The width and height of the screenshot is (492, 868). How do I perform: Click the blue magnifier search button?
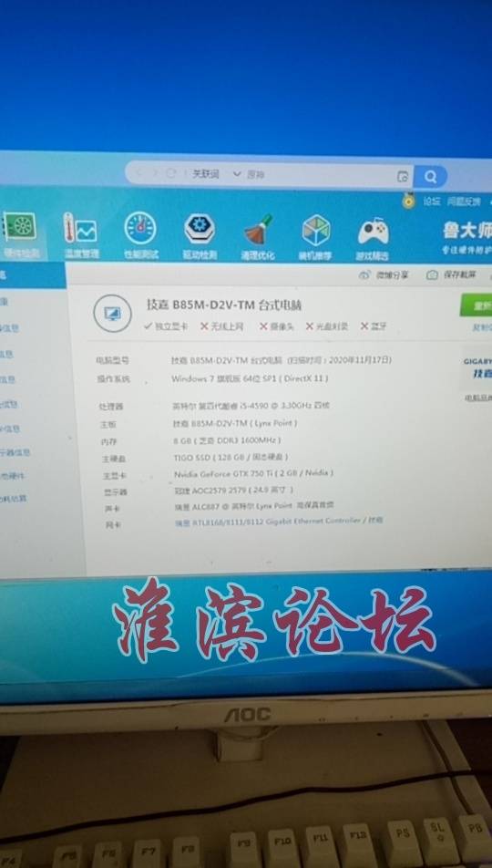pos(430,177)
